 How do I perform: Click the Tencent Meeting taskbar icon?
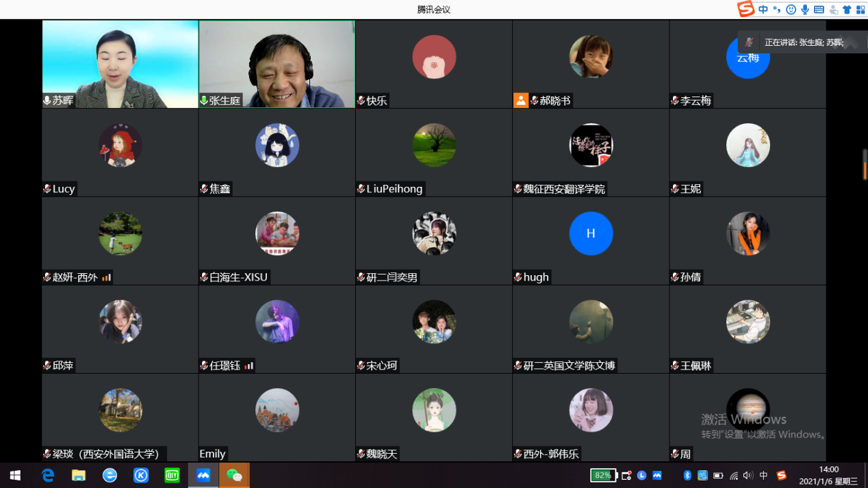click(203, 475)
